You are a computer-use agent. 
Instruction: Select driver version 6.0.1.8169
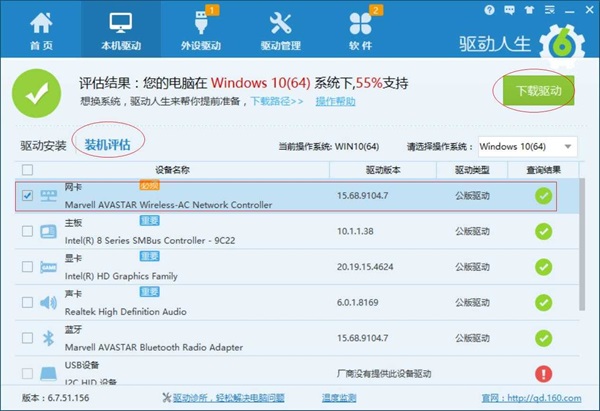click(357, 303)
